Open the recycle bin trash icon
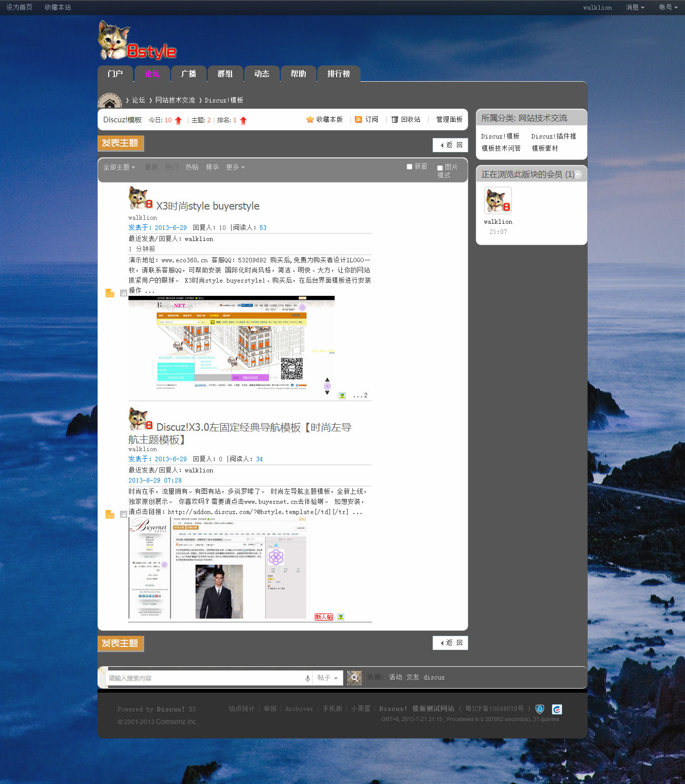The width and height of the screenshot is (685, 784). tap(395, 120)
